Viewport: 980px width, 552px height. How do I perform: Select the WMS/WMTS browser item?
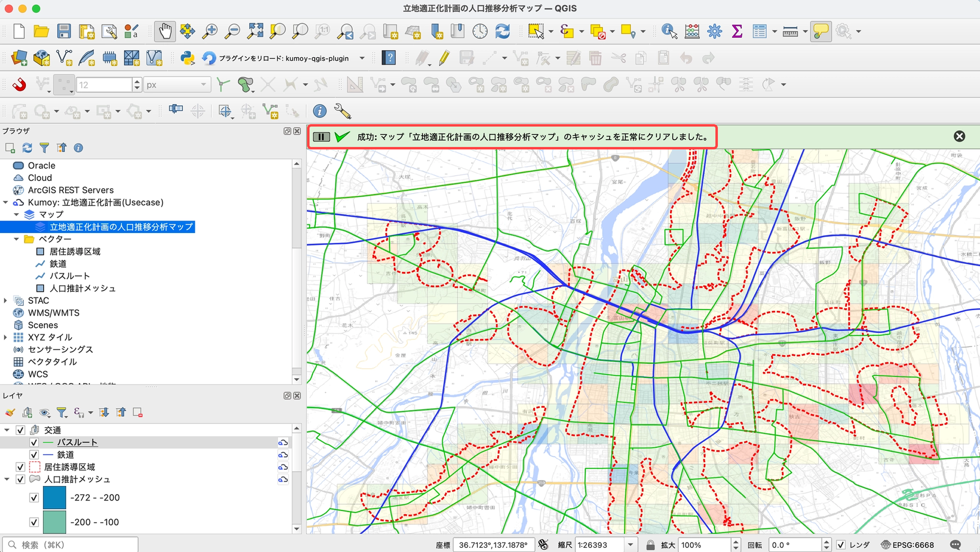pos(53,313)
